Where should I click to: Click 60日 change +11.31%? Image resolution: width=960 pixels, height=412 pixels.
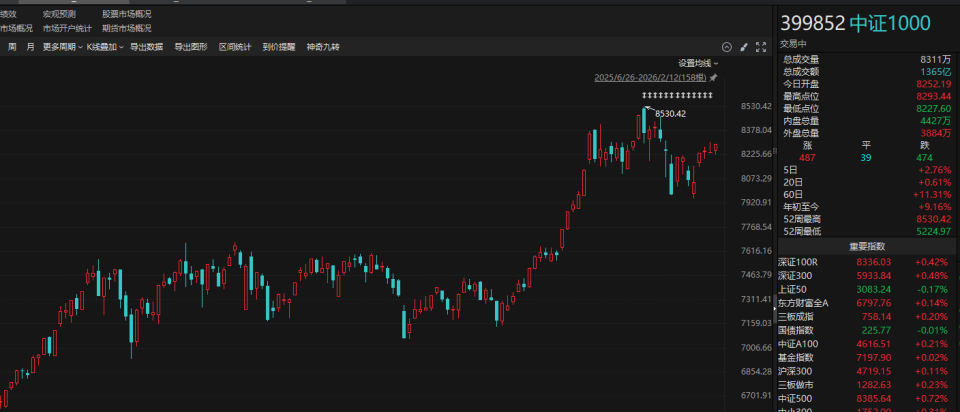tap(933, 195)
